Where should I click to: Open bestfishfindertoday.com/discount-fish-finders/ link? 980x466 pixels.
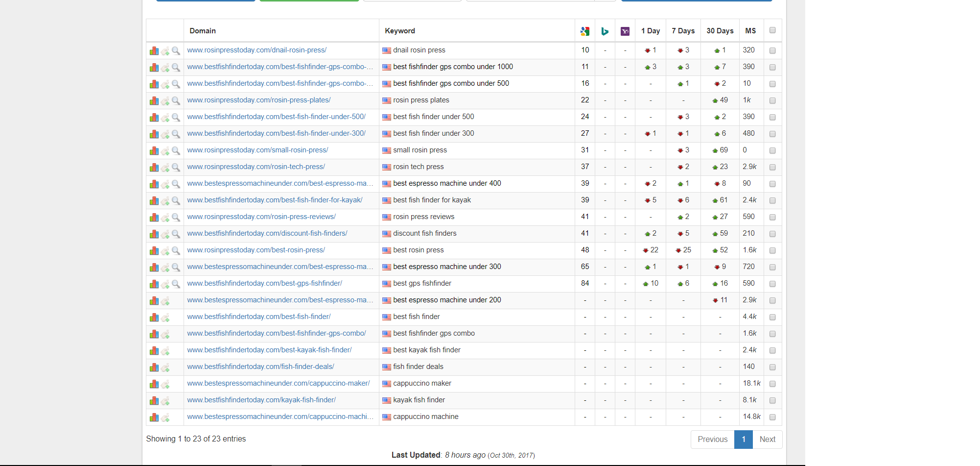click(267, 233)
